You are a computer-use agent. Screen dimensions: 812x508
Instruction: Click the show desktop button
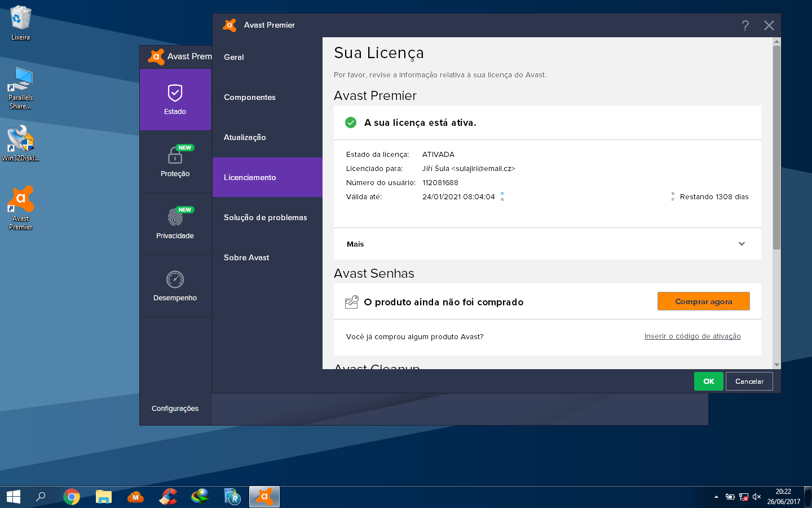pos(808,497)
